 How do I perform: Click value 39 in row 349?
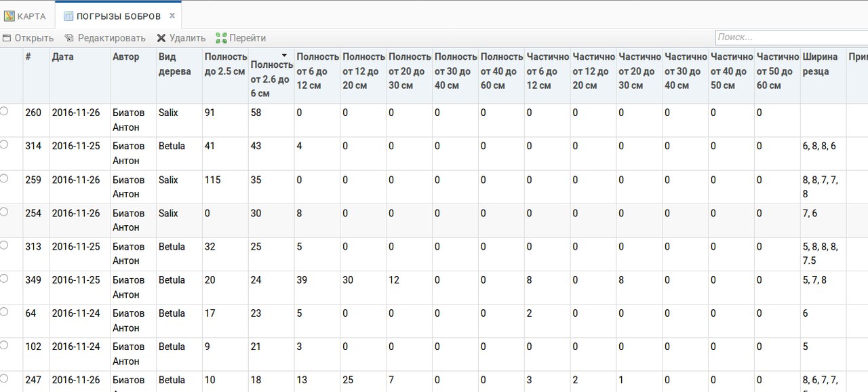click(x=302, y=279)
